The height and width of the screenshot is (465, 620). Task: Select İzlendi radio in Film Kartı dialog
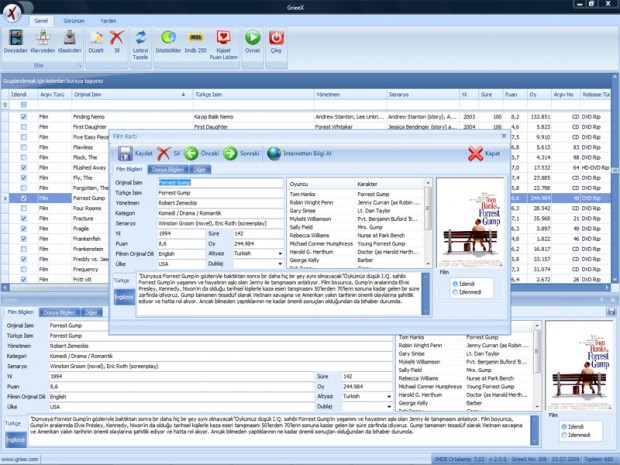click(x=455, y=284)
